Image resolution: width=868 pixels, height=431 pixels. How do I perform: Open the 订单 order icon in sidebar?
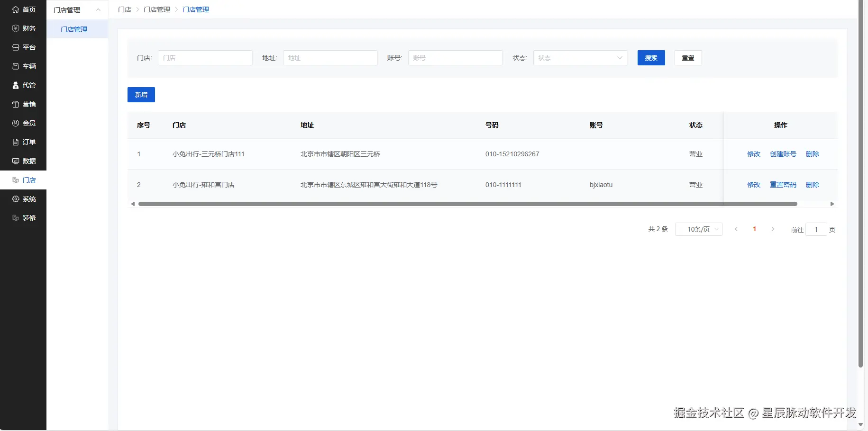click(16, 142)
